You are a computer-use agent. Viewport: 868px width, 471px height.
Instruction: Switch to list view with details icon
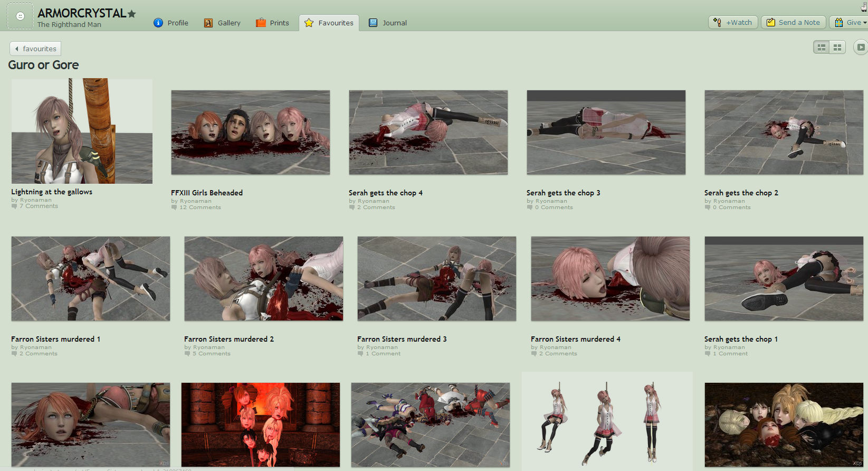point(822,48)
